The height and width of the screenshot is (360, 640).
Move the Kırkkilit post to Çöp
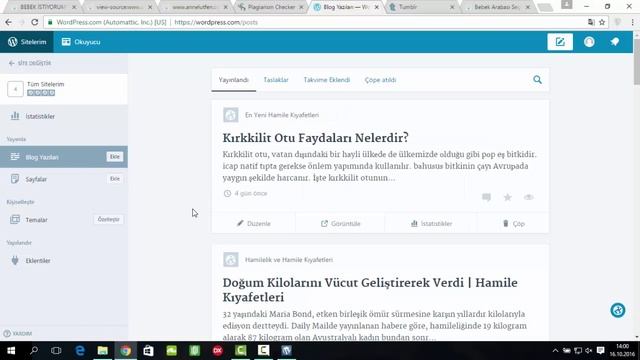(x=513, y=223)
